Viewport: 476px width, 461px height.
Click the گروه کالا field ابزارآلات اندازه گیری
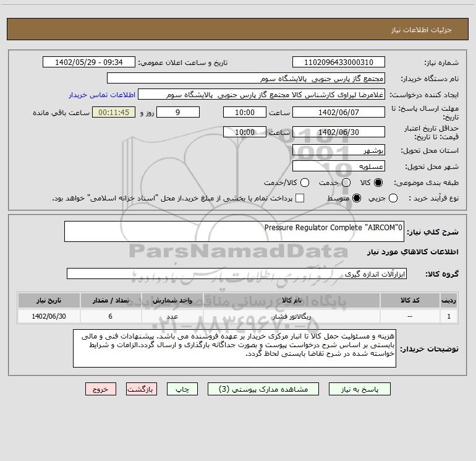click(x=237, y=274)
